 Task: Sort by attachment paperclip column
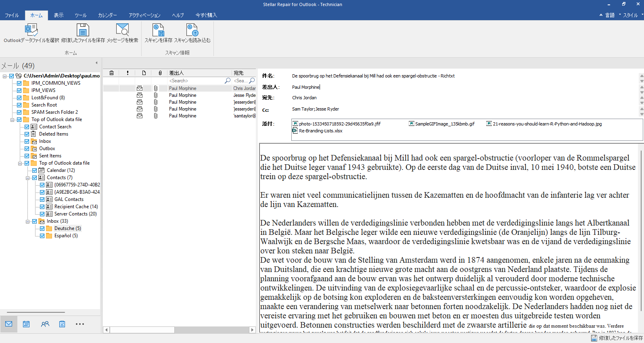pos(160,73)
